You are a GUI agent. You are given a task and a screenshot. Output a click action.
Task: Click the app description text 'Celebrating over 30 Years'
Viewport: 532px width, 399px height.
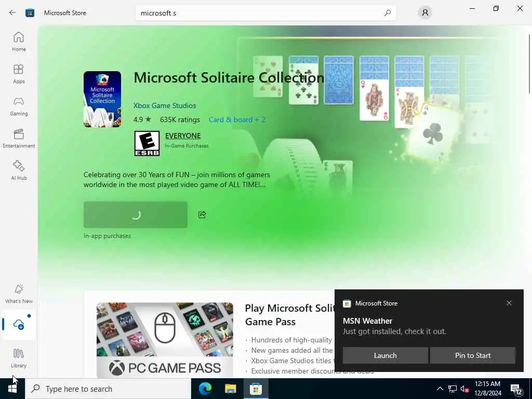click(177, 179)
